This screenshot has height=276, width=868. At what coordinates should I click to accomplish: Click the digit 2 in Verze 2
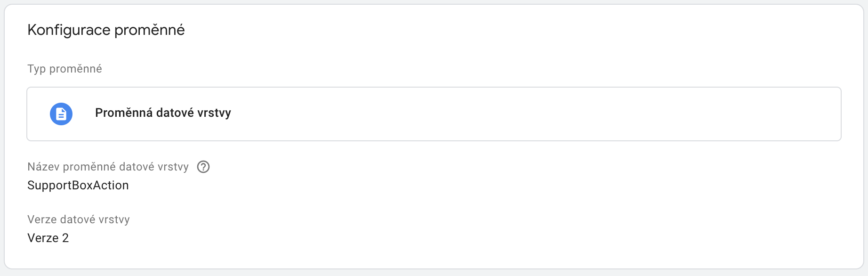[x=65, y=238]
